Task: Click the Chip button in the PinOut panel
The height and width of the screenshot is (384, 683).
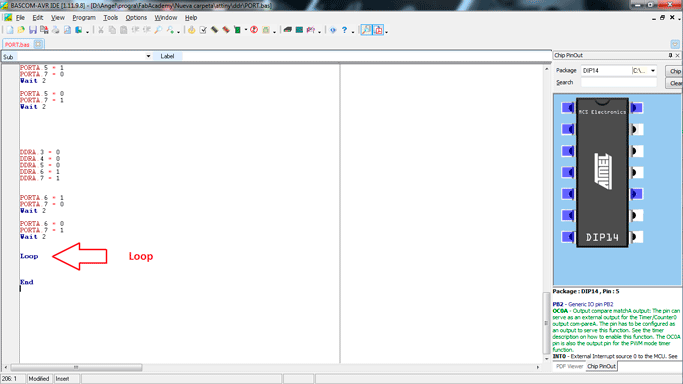Action: pos(675,71)
